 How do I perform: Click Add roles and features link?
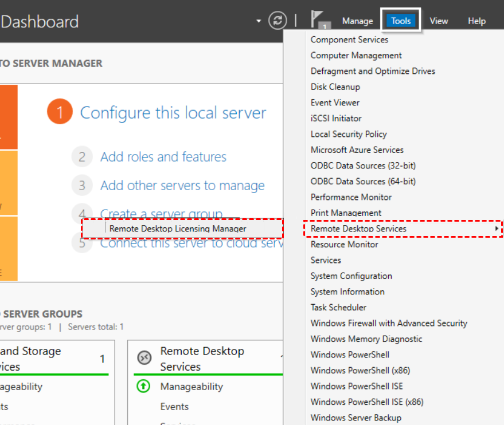pos(163,157)
